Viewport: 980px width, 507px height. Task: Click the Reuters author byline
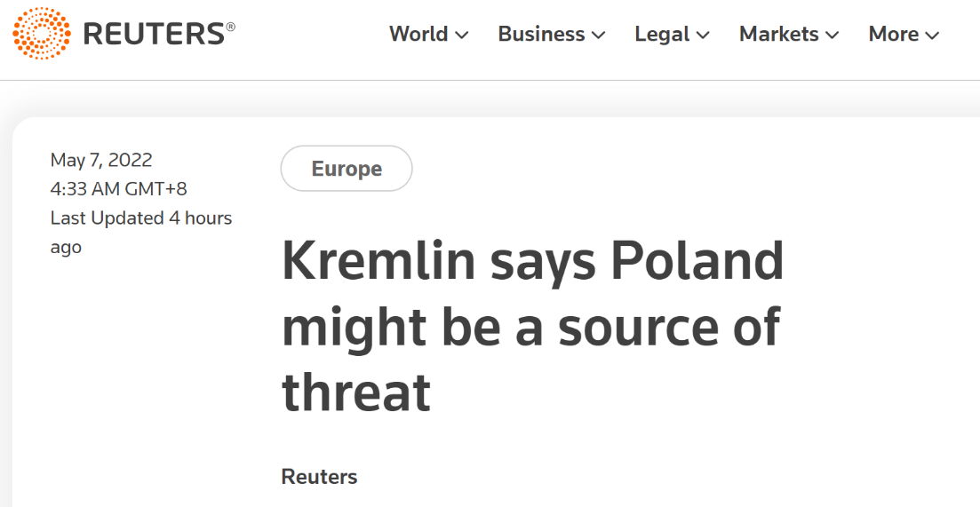[319, 477]
